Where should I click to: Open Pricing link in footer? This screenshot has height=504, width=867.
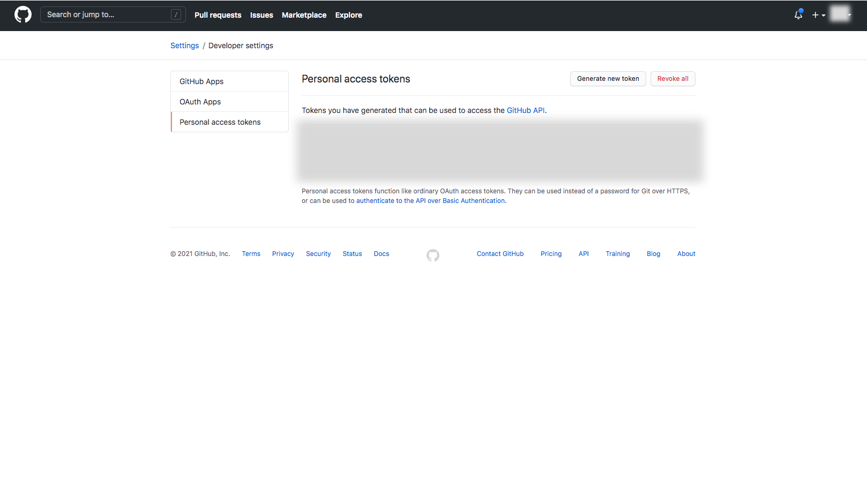point(551,254)
